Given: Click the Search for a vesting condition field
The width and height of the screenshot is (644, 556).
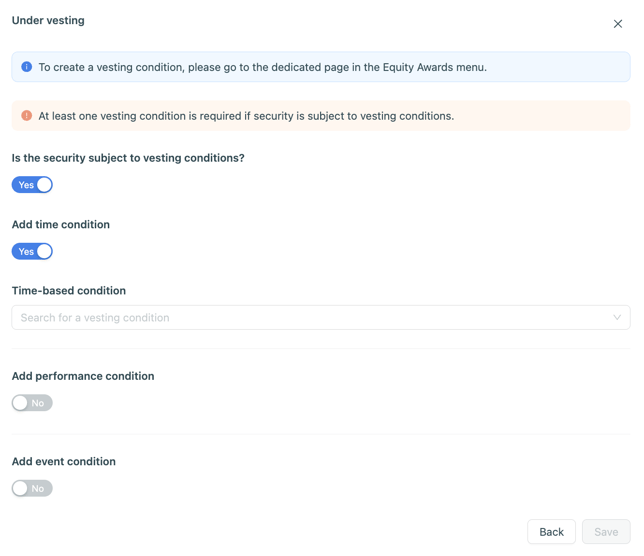Looking at the screenshot, I should (300, 318).
